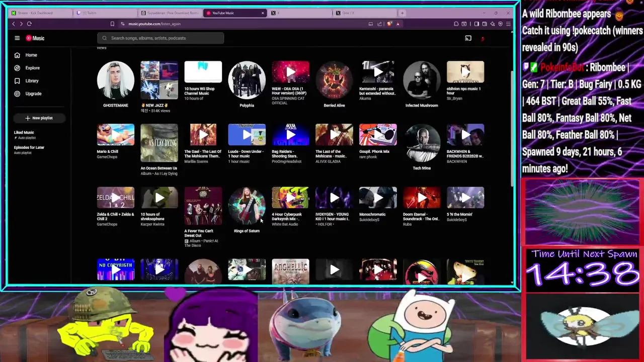Play 5 'N the Mornin' video
Image resolution: width=644 pixels, height=362 pixels.
click(465, 198)
